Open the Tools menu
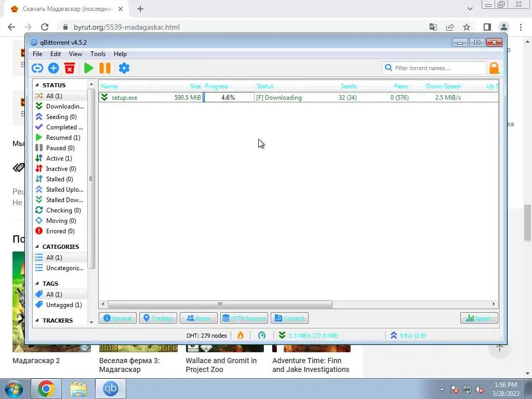Screen dimensions: 532x399 (98, 54)
